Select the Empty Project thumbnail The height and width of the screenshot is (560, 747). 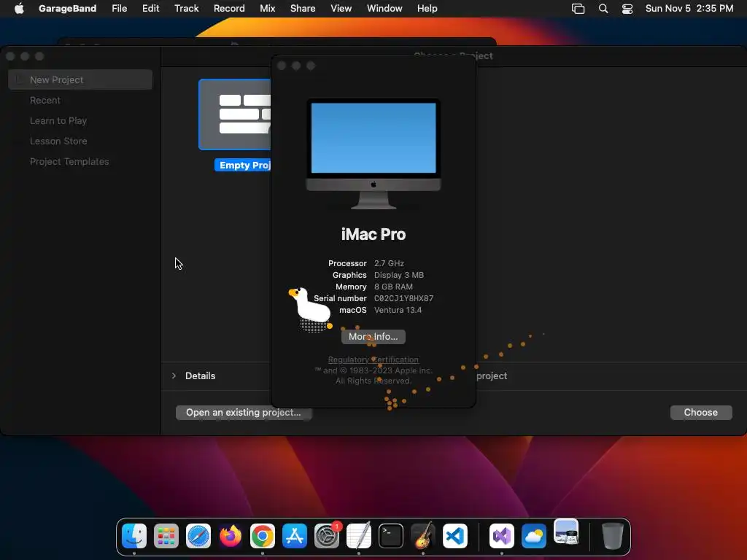tap(235, 114)
